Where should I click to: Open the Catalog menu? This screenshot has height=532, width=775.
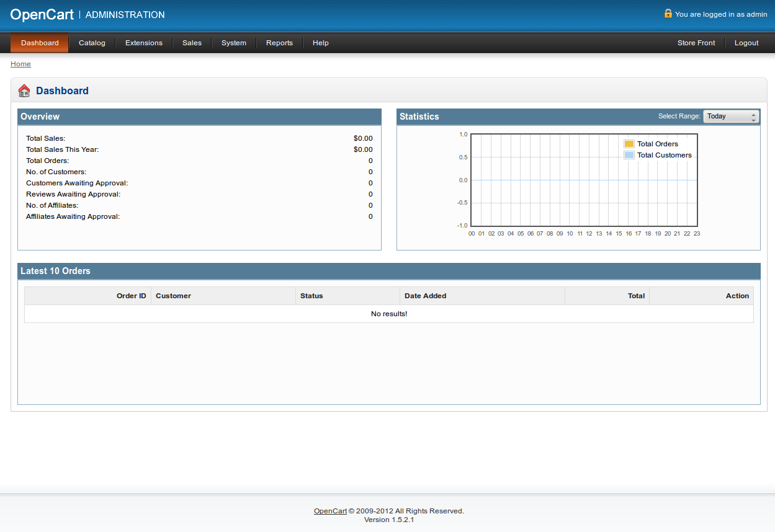tap(91, 43)
